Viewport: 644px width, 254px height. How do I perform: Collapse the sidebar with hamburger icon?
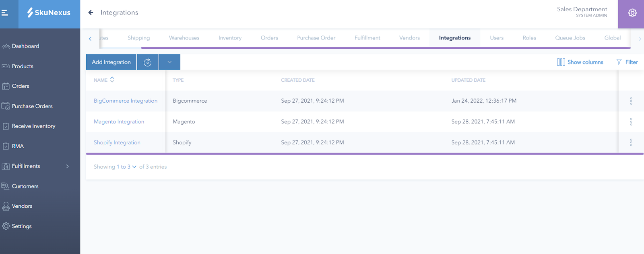5,13
